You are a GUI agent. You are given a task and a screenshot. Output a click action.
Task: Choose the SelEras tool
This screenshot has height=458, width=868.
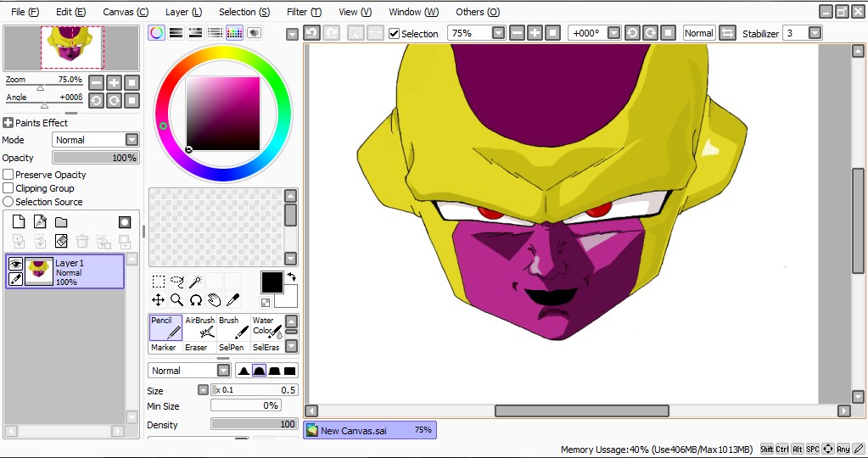pyautogui.click(x=266, y=348)
